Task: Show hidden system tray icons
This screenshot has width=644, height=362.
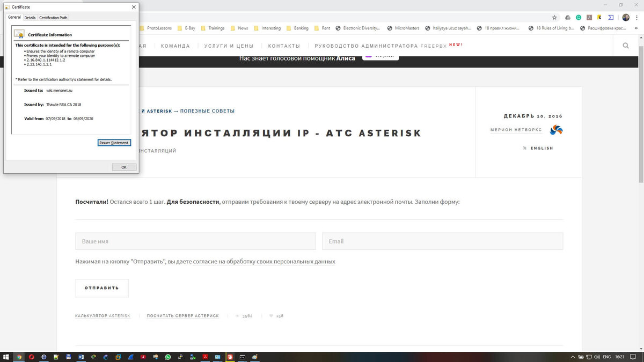Action: coord(574,357)
